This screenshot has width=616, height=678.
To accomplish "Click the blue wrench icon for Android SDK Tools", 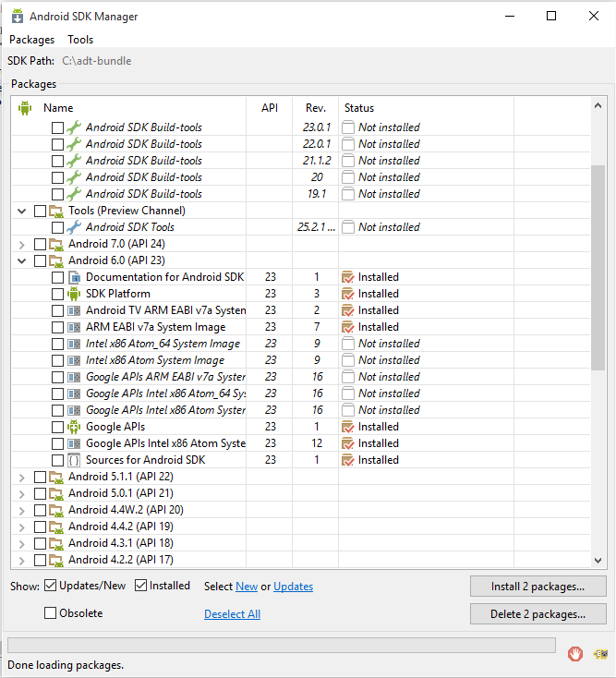I will (74, 227).
